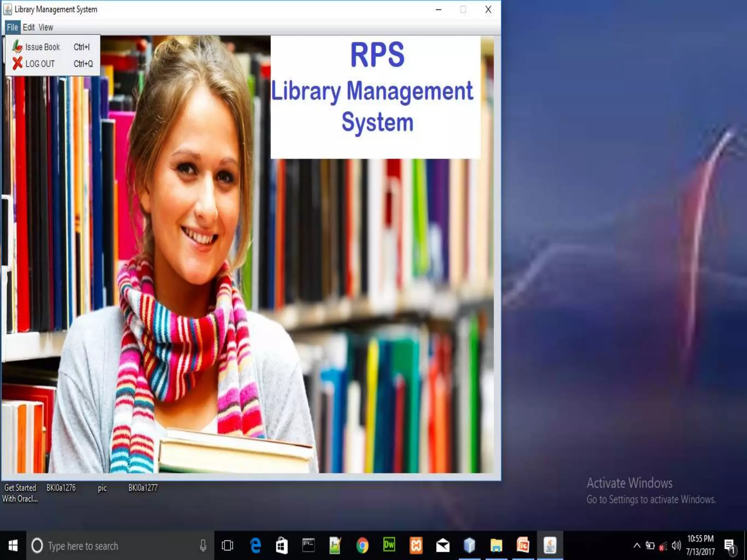Click the Windows Start button
747x560 pixels.
(x=13, y=545)
